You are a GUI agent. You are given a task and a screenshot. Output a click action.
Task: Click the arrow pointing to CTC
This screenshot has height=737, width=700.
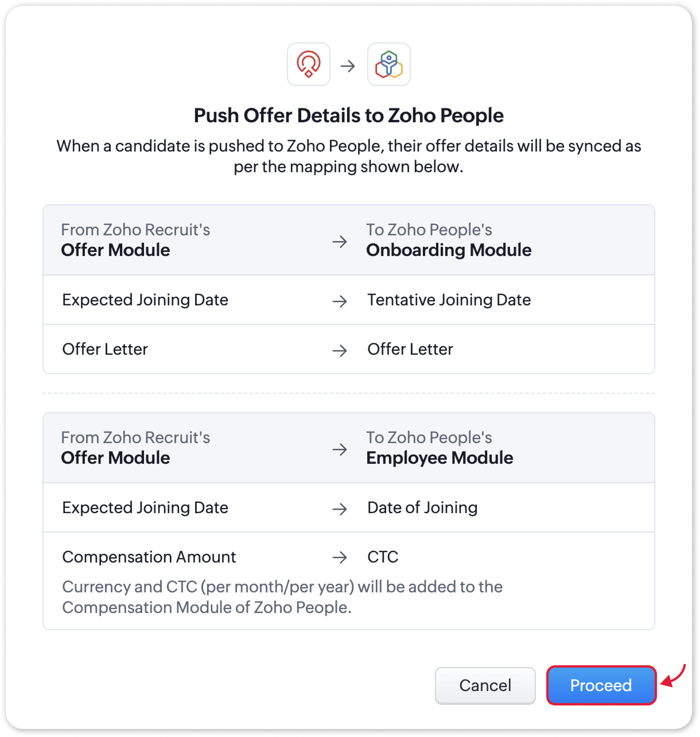pos(340,557)
